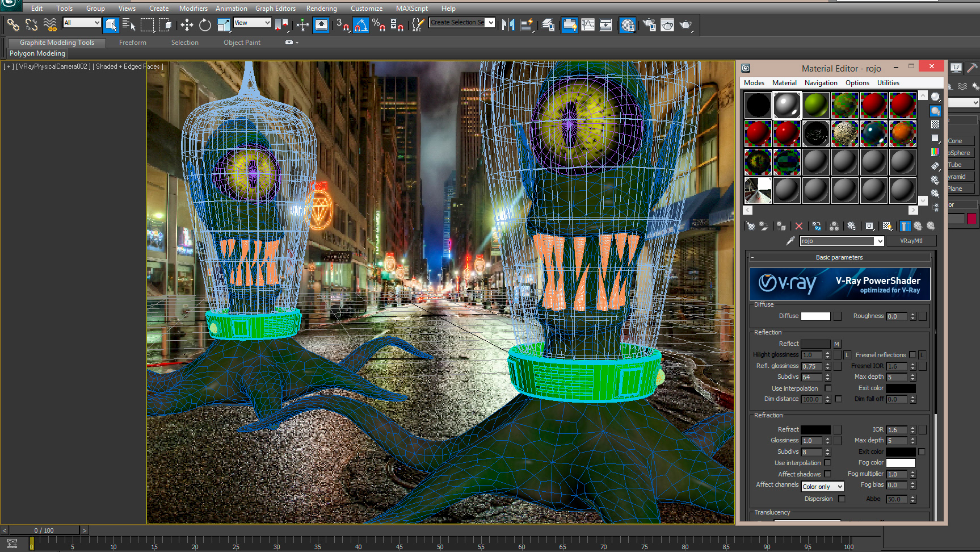Click the M map button beside Reflect
Screen dimensions: 980x552
[x=836, y=344]
